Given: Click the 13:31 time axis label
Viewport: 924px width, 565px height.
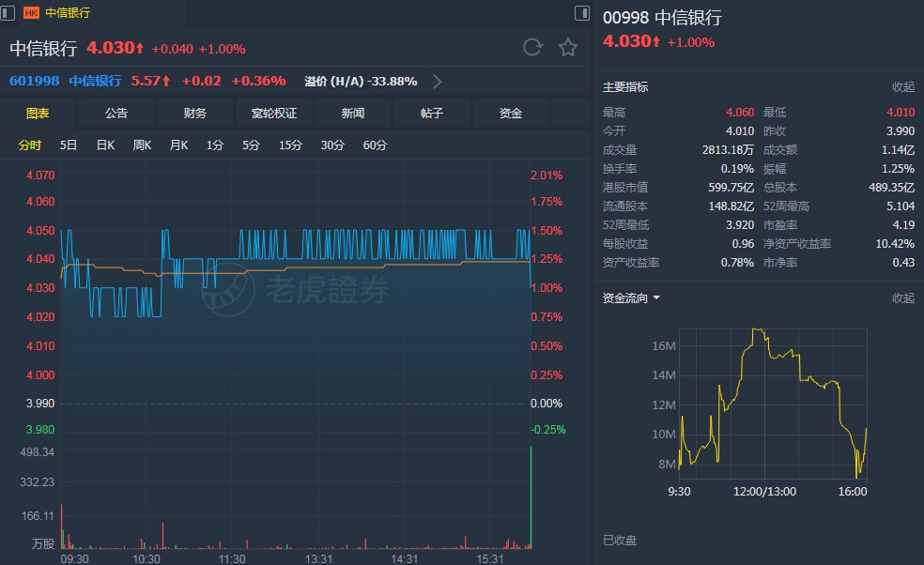Looking at the screenshot, I should tap(318, 558).
